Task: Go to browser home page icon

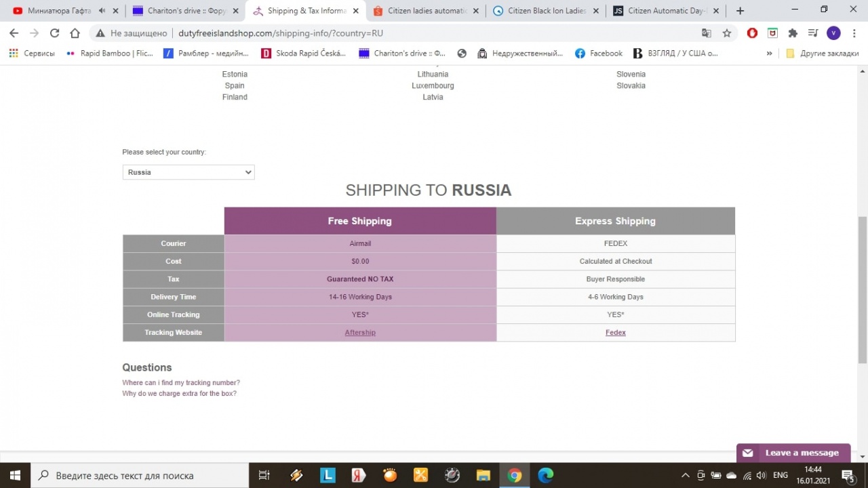Action: point(75,33)
